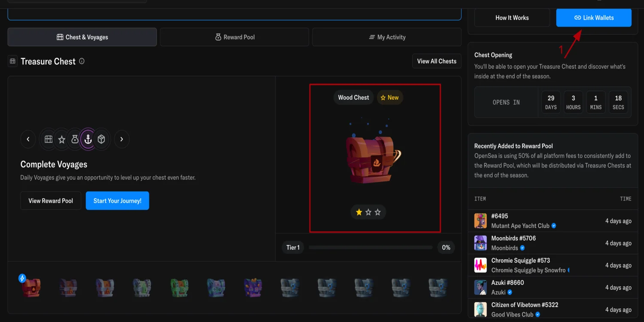
Task: Select the star step icon in carousel
Action: tap(62, 139)
